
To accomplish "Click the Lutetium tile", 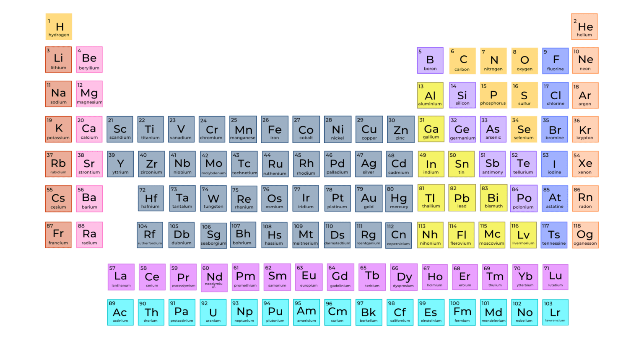I will [x=556, y=277].
